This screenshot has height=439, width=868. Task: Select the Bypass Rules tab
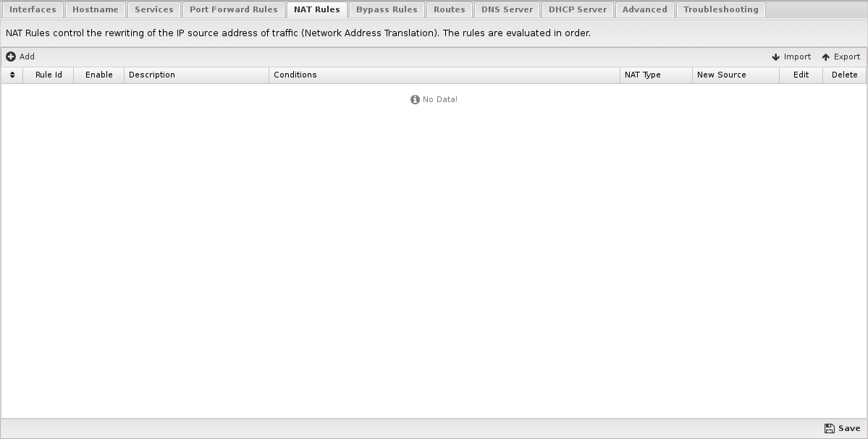pyautogui.click(x=387, y=9)
